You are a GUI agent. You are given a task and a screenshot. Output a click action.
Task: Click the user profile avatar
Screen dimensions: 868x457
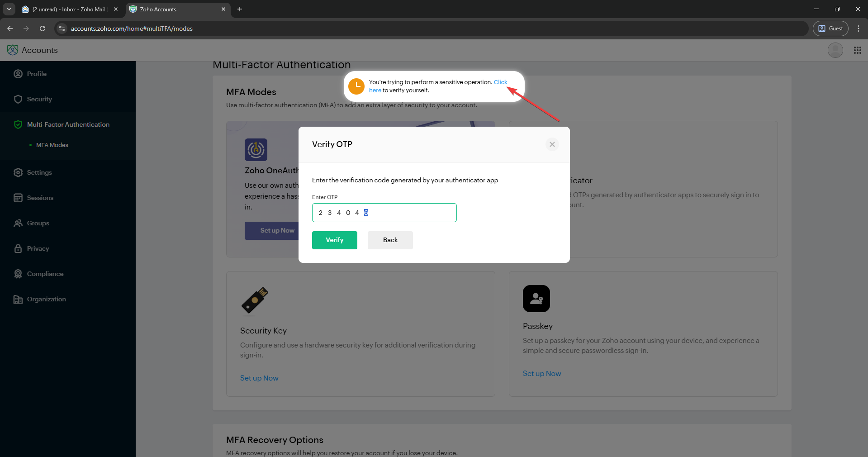tap(835, 50)
